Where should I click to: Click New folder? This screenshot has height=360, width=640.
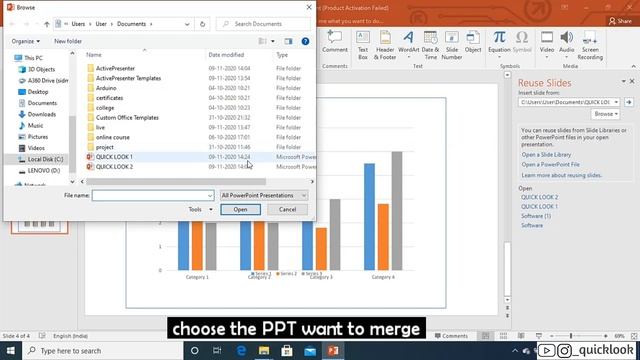68,41
